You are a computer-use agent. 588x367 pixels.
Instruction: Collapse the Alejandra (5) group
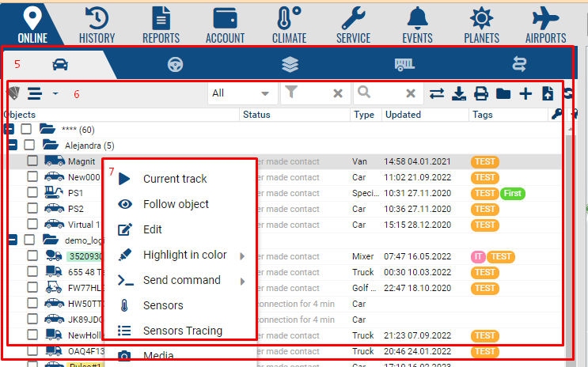pos(13,145)
